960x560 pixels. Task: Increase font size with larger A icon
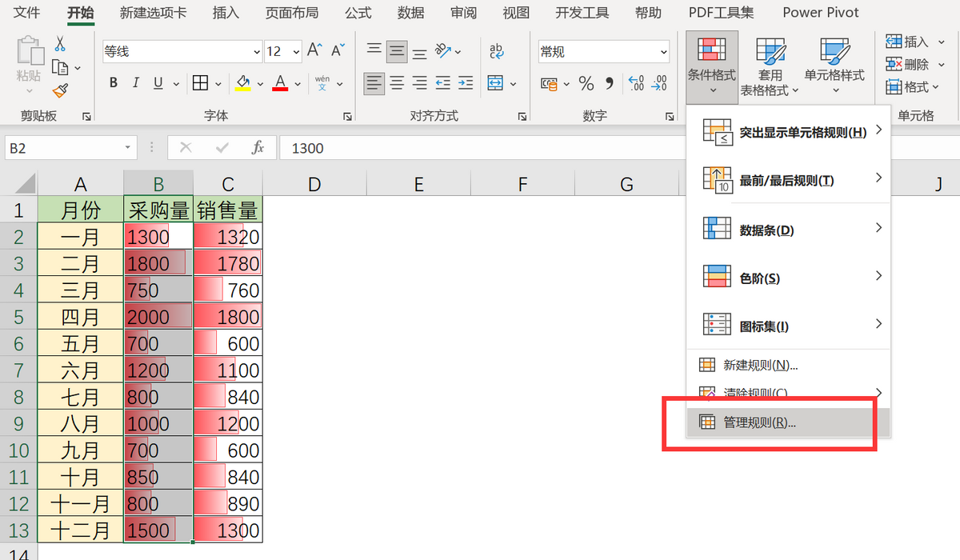click(x=314, y=51)
